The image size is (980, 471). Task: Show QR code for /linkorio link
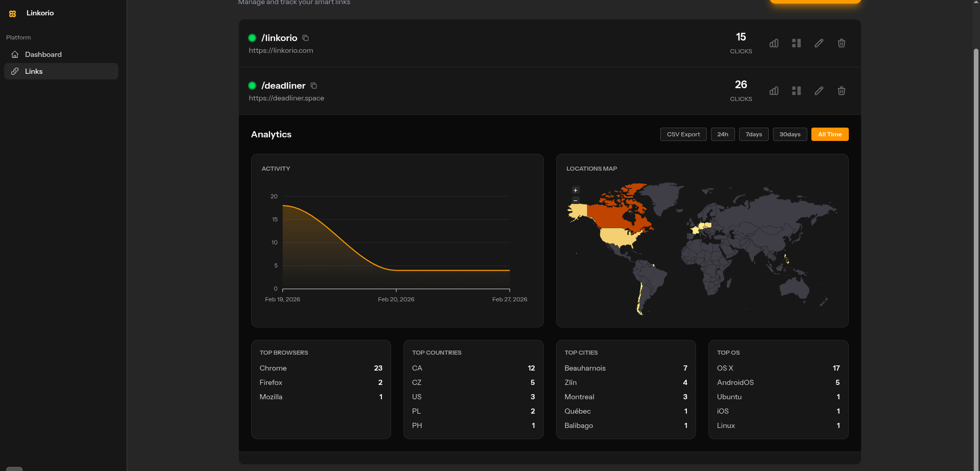pyautogui.click(x=797, y=43)
